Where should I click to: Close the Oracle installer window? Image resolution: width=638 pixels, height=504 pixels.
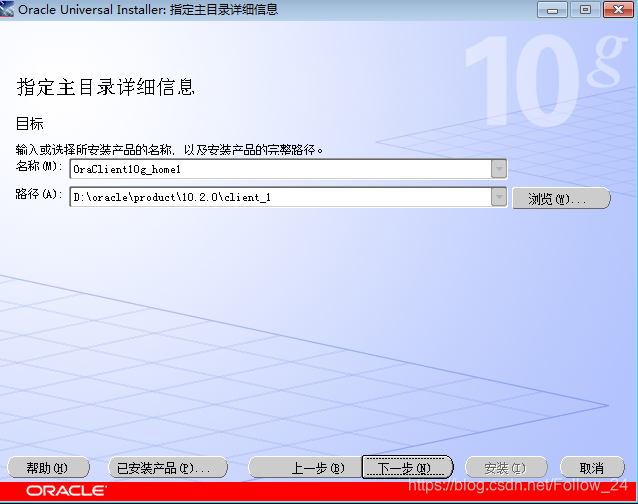click(618, 9)
